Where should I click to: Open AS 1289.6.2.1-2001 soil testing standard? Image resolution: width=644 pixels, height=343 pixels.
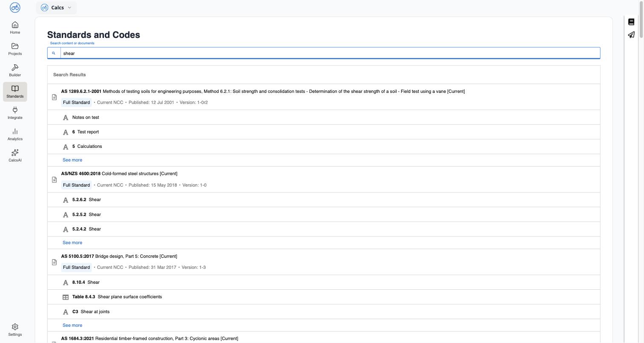point(263,91)
